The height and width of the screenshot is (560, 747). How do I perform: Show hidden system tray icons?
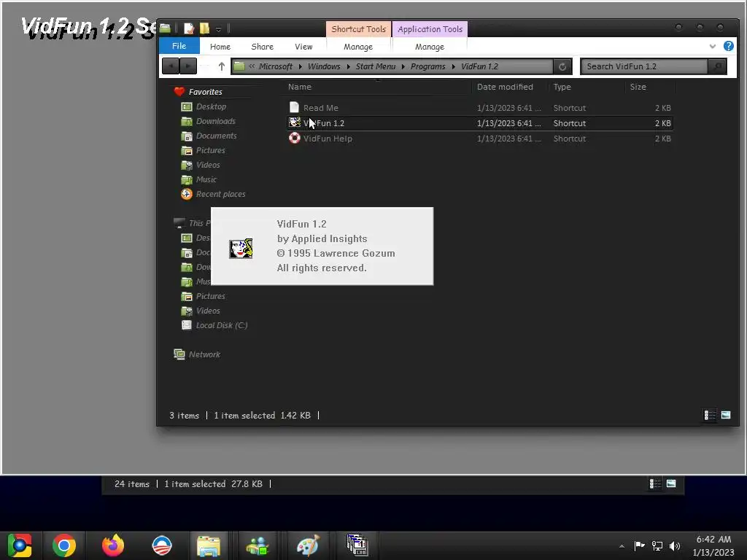coord(622,546)
